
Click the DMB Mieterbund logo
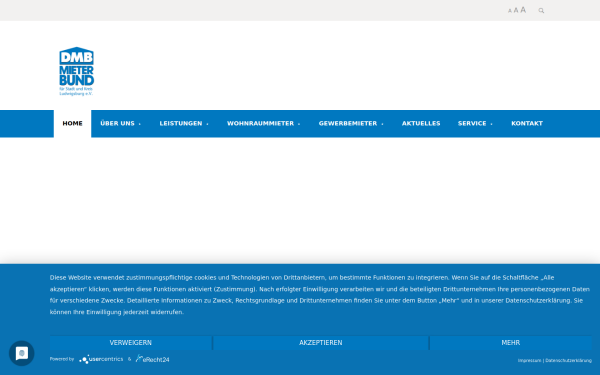pyautogui.click(x=77, y=71)
